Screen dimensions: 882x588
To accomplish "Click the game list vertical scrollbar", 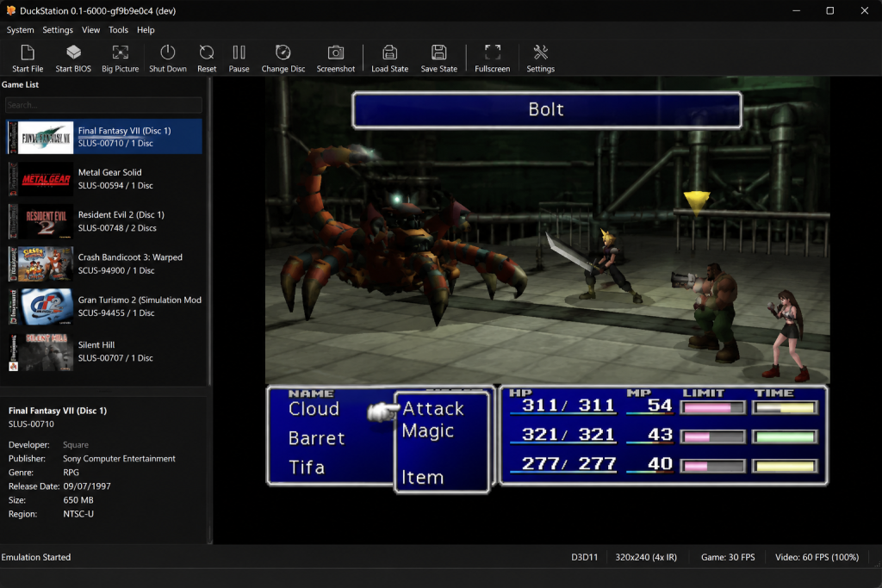I will coord(210,232).
